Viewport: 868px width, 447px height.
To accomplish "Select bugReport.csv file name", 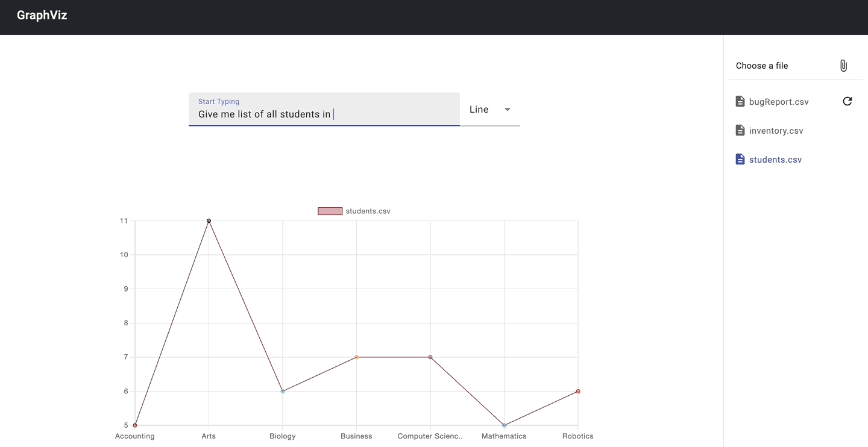I will pos(779,102).
